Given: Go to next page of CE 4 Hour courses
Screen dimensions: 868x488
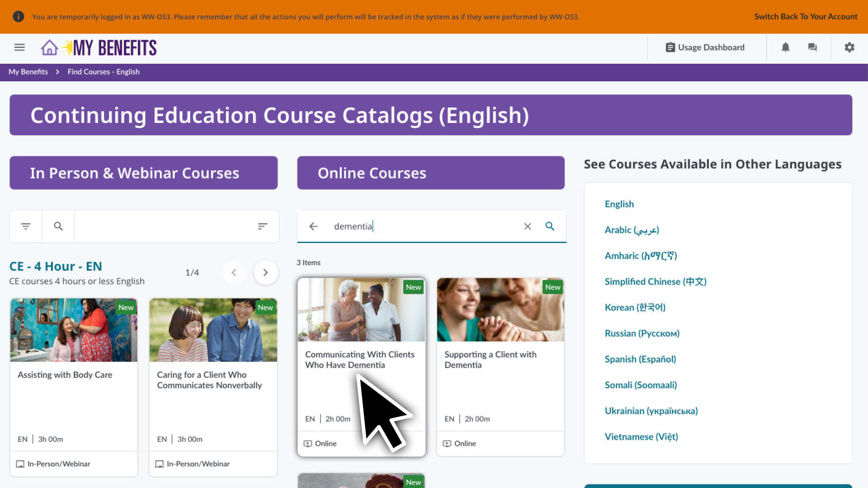Looking at the screenshot, I should click(266, 272).
